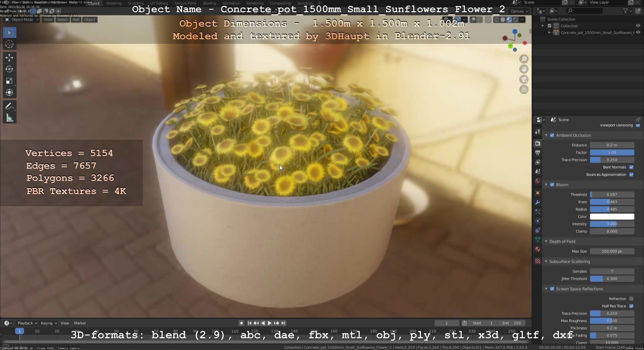Disable the Bent Normals checkbox
This screenshot has height=350, width=644.
pyautogui.click(x=631, y=167)
